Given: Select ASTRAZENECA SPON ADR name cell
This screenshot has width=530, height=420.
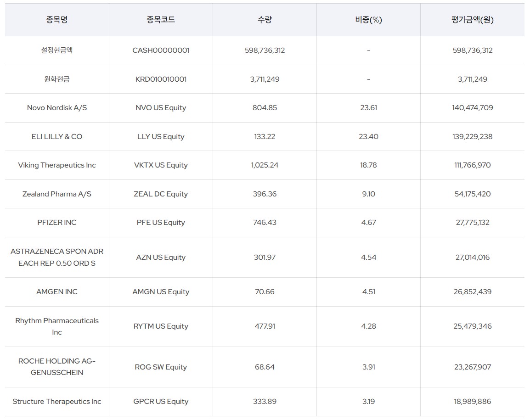Looking at the screenshot, I should pyautogui.click(x=57, y=257).
